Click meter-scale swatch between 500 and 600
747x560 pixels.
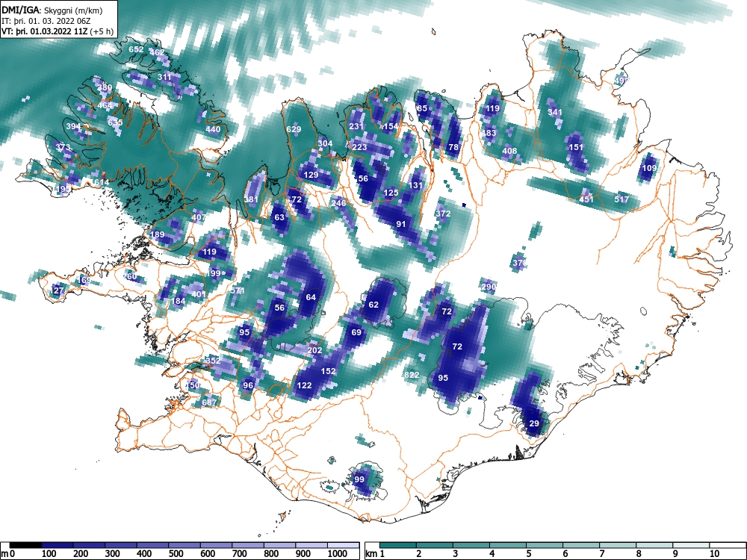click(x=185, y=545)
